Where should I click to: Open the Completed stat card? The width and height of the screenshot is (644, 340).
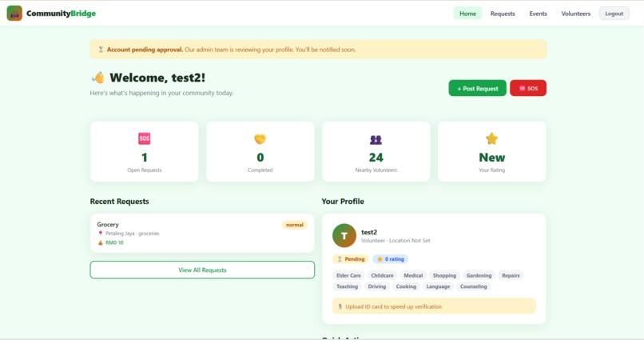[260, 151]
